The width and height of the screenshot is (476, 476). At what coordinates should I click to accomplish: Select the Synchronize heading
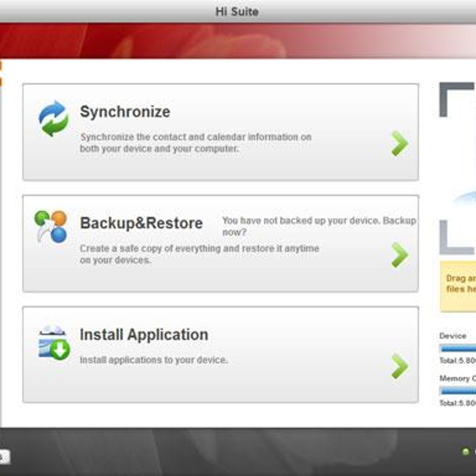pyautogui.click(x=125, y=112)
